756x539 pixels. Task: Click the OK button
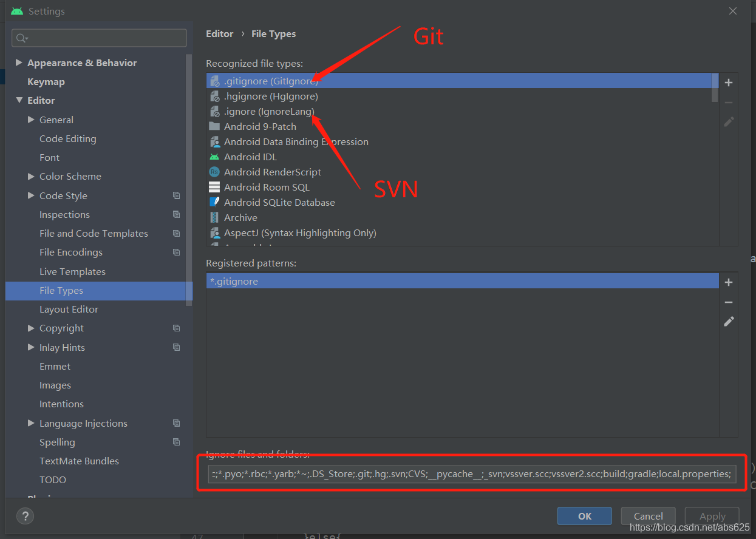pyautogui.click(x=584, y=515)
